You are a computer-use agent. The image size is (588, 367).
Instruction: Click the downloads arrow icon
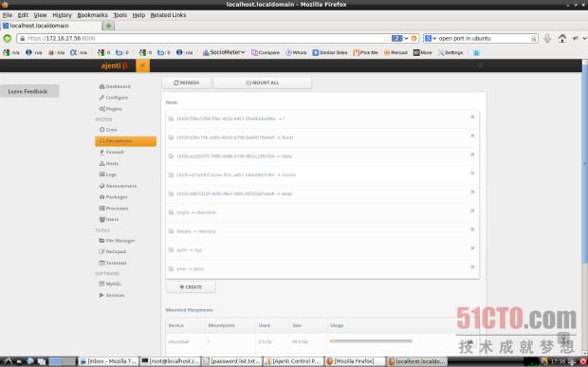547,38
